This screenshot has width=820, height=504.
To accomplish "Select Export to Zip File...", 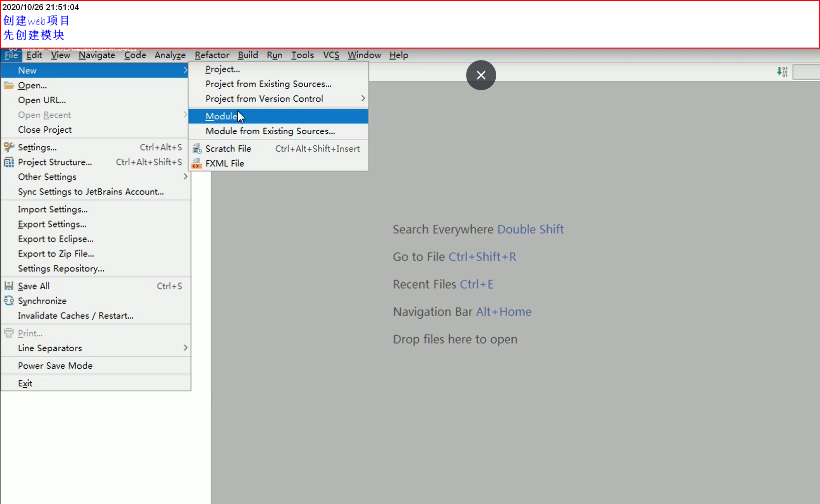I will click(x=96, y=254).
